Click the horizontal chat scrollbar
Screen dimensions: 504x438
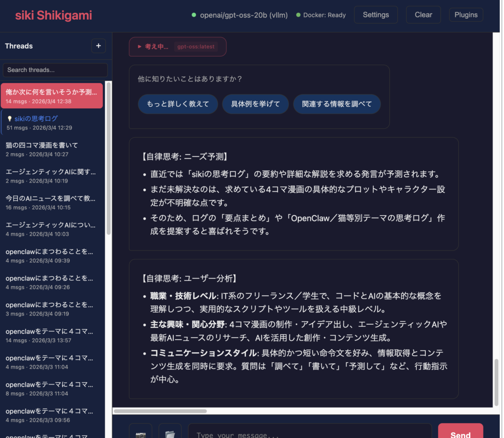(x=160, y=411)
